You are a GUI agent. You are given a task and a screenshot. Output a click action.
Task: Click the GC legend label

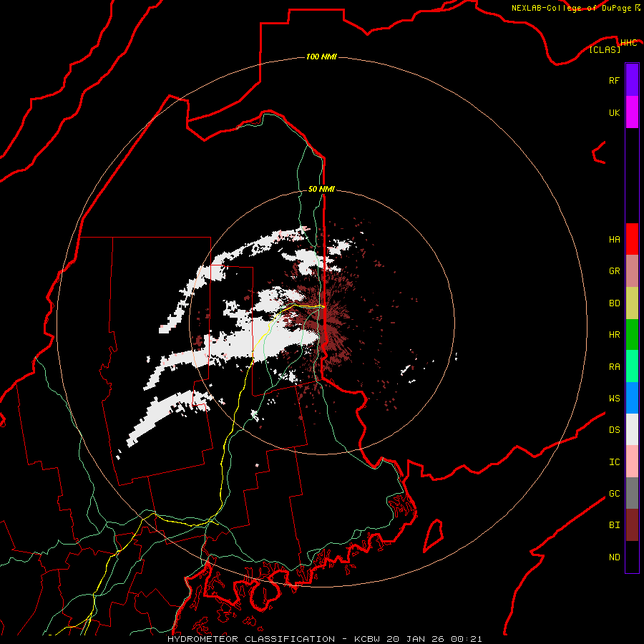614,494
